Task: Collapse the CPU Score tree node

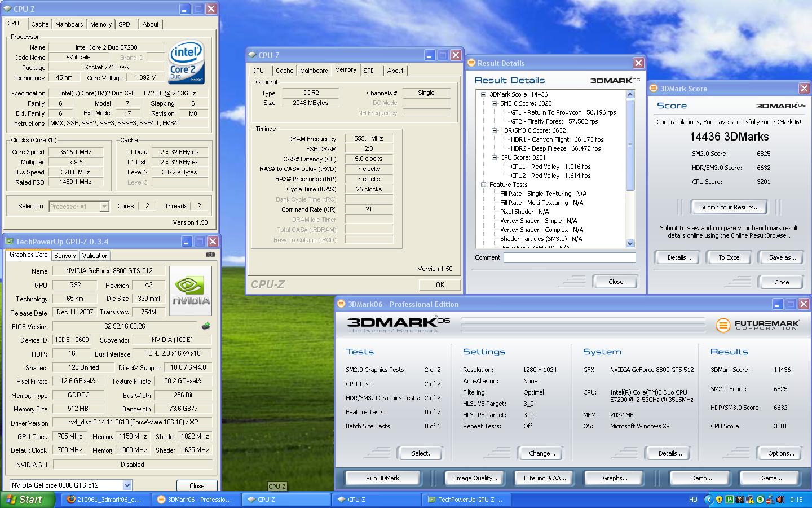Action: [494, 157]
